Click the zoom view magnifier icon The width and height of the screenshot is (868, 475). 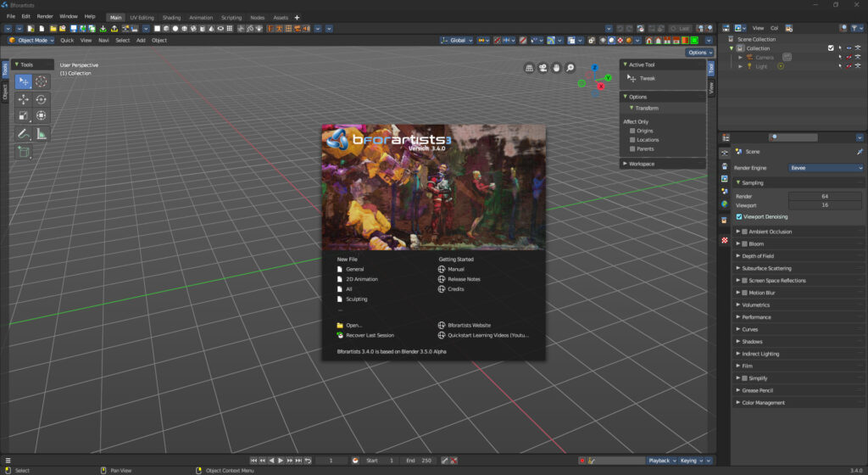tap(570, 68)
